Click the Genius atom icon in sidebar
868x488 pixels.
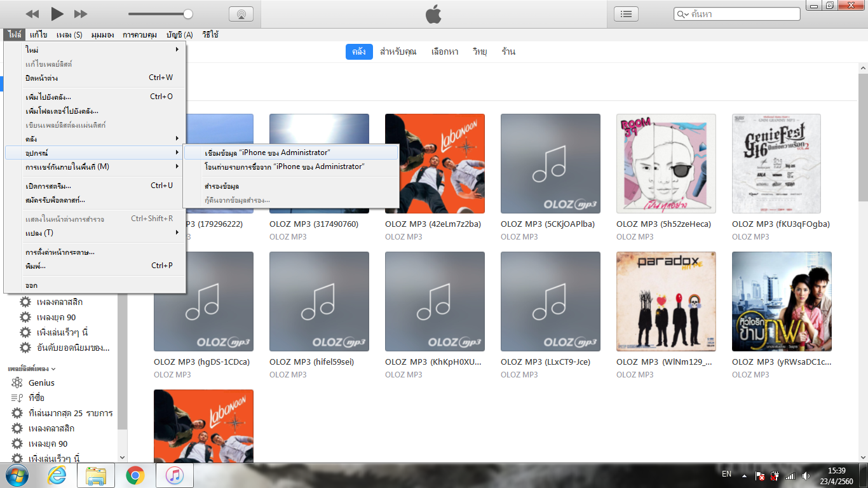[x=17, y=383]
